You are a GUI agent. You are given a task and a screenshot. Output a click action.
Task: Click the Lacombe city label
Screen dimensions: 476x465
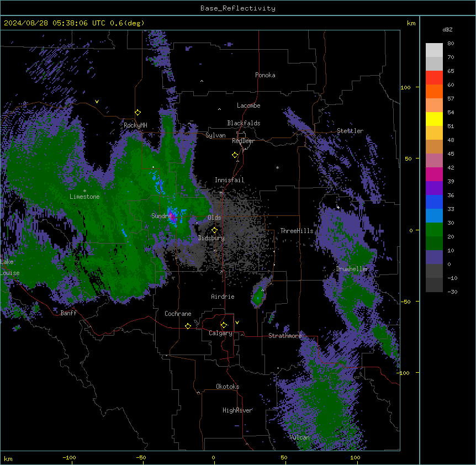point(248,105)
